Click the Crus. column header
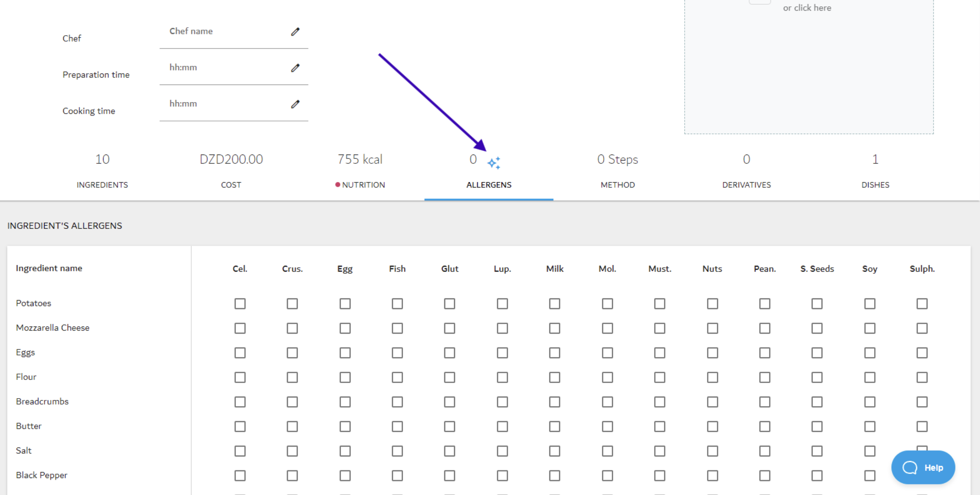Viewport: 980px width, 495px height. (x=292, y=269)
